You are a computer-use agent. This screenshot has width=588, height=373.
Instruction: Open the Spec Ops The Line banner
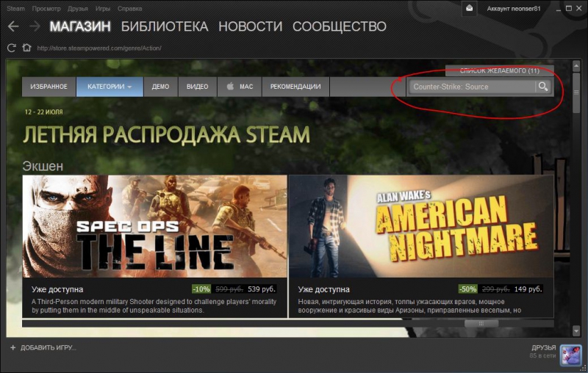coord(154,226)
